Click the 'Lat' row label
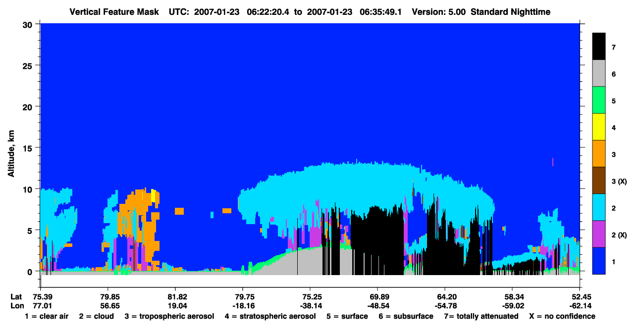 (x=15, y=297)
